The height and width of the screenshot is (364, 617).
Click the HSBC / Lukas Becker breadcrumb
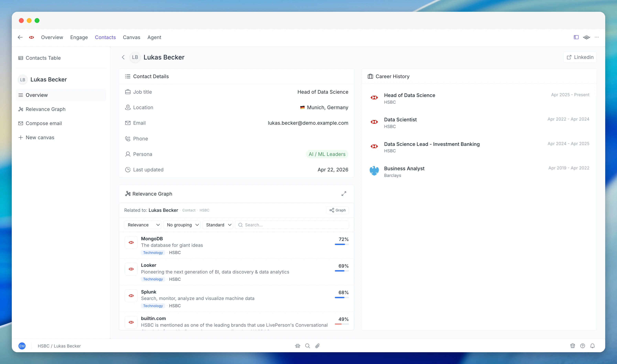59,346
